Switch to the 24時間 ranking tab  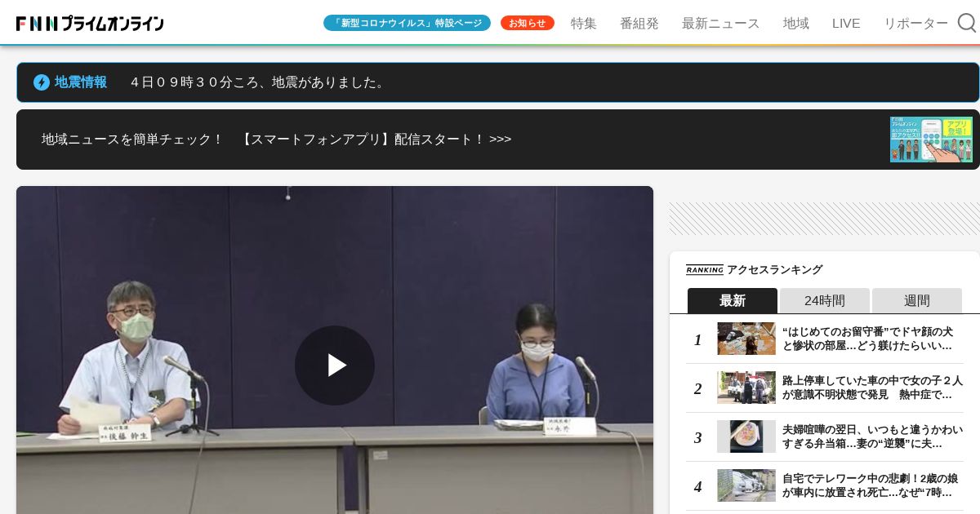click(x=825, y=300)
